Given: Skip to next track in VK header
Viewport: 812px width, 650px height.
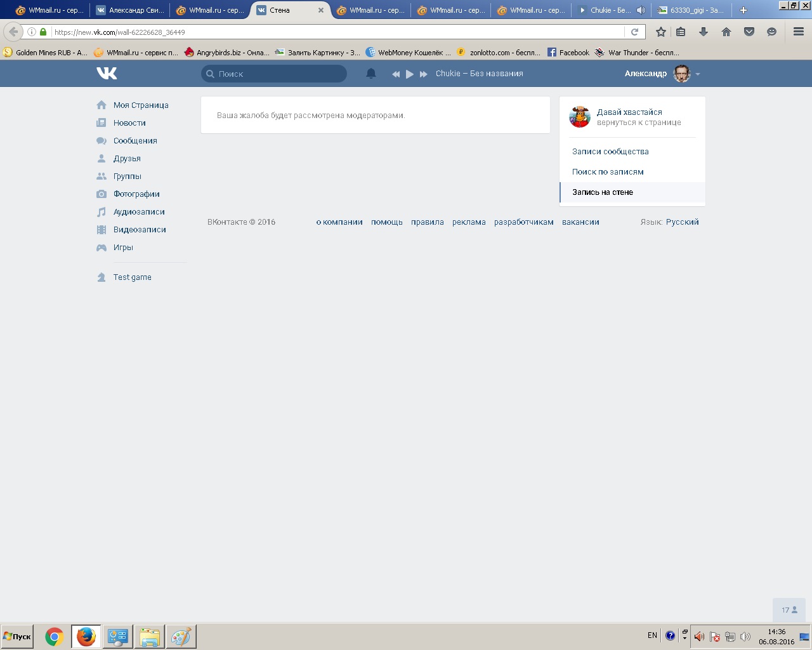Looking at the screenshot, I should (423, 74).
